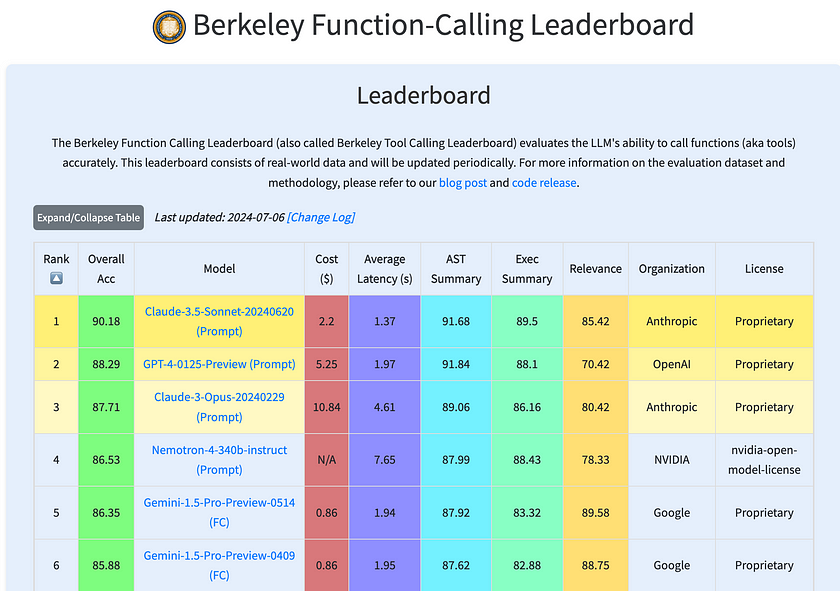
Task: Click the Rank sort arrow icon
Action: [x=56, y=279]
